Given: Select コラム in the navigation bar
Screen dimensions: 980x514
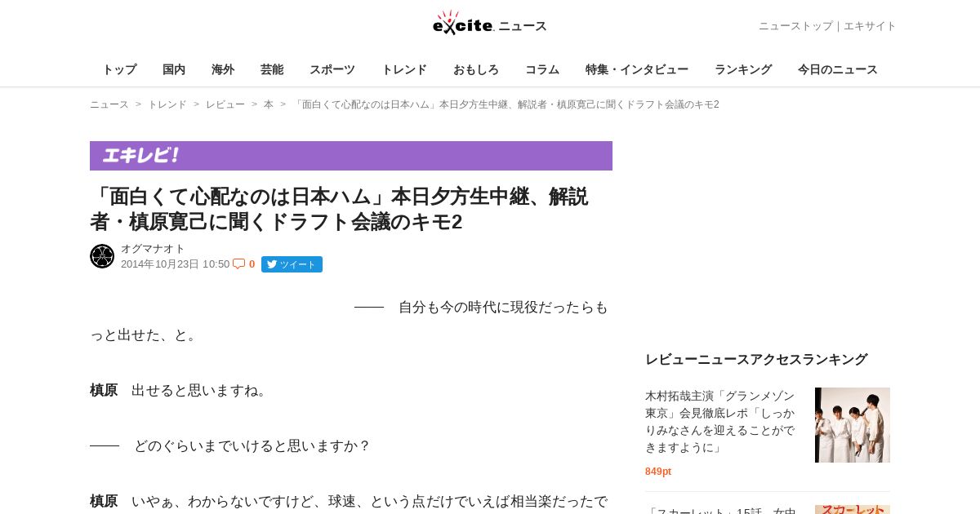Looking at the screenshot, I should (x=542, y=69).
